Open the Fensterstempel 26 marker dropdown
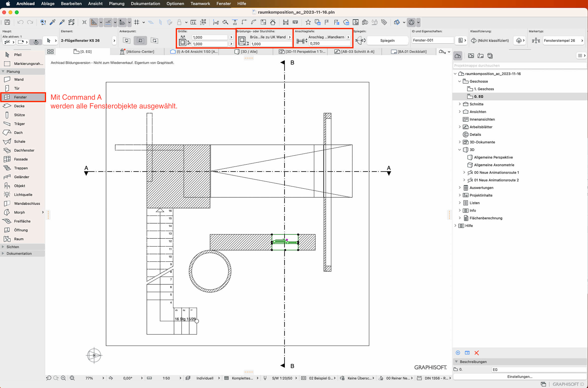Image resolution: width=588 pixels, height=388 pixels. (563, 40)
